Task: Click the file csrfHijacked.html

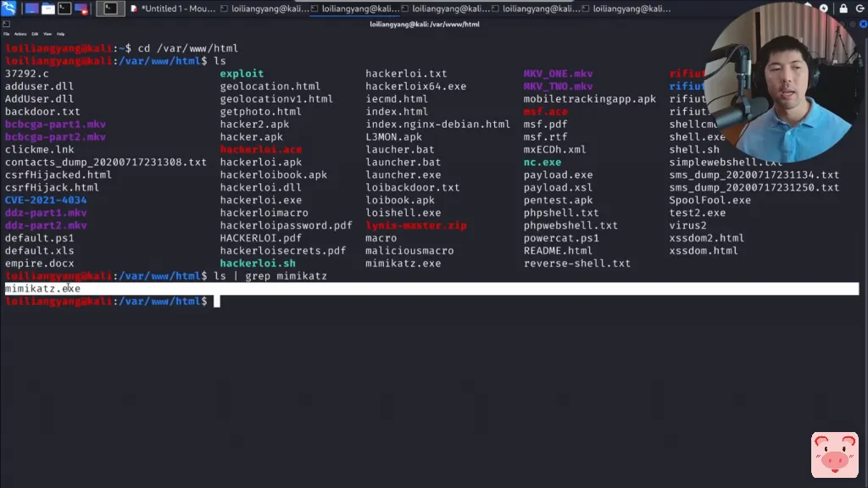Action: click(58, 175)
